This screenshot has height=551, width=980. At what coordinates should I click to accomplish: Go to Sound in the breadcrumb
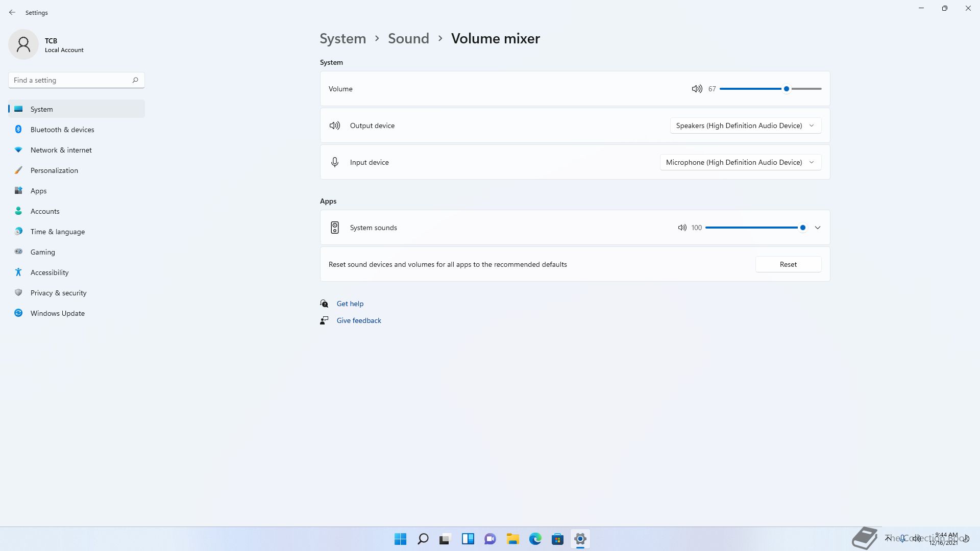[408, 38]
